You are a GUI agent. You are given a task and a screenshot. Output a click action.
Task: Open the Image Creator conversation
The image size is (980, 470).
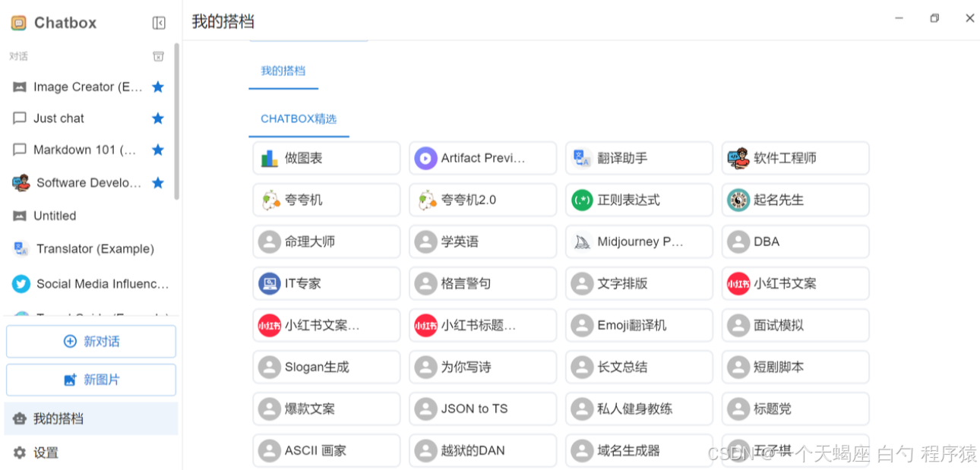click(88, 87)
